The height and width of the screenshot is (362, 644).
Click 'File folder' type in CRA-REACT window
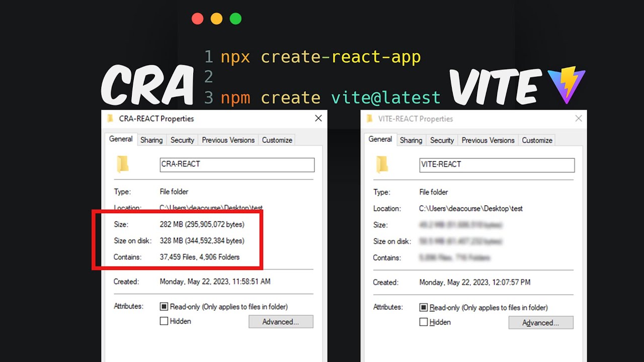click(174, 192)
